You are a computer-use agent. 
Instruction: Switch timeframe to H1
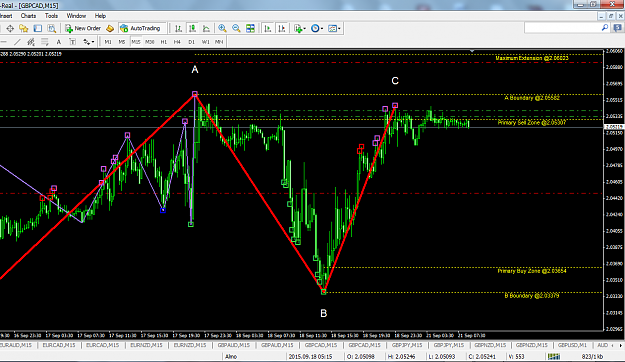[163, 42]
